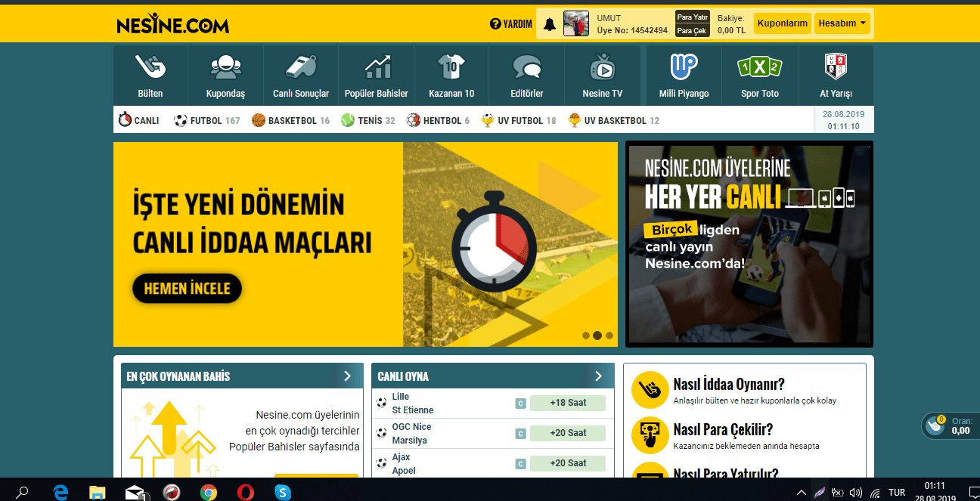The width and height of the screenshot is (980, 501).
Task: Select the FUTBOL 167 tab
Action: pos(207,120)
